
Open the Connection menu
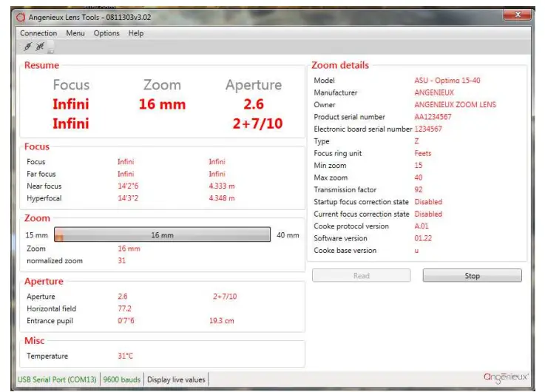[38, 33]
